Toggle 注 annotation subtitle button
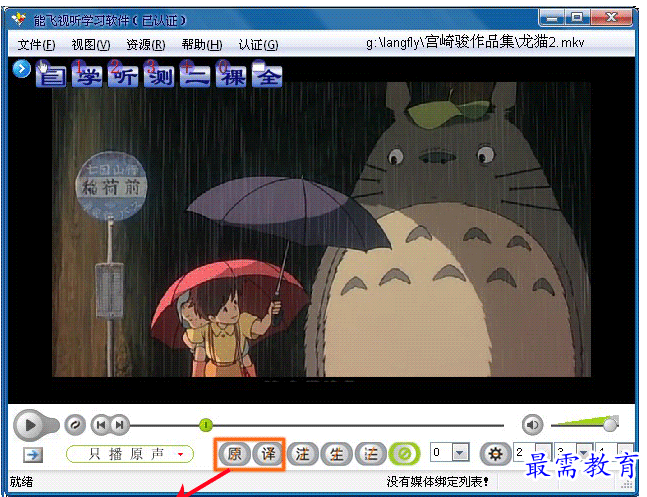Viewport: 647px width, 497px height. click(302, 454)
